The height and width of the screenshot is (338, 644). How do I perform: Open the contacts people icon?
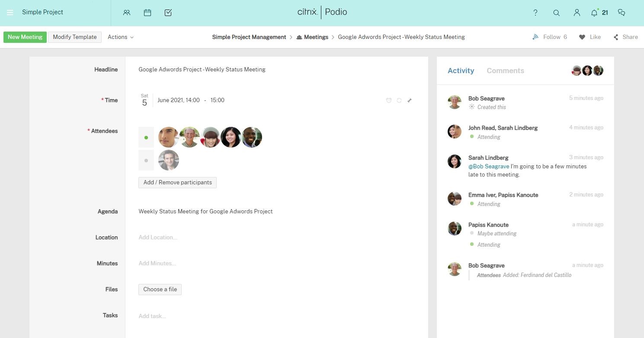127,13
